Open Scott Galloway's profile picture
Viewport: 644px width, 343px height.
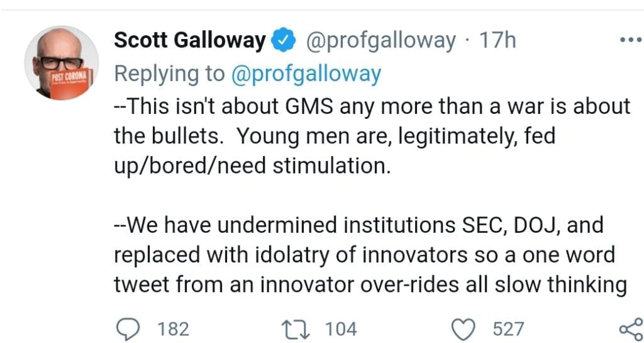62,63
